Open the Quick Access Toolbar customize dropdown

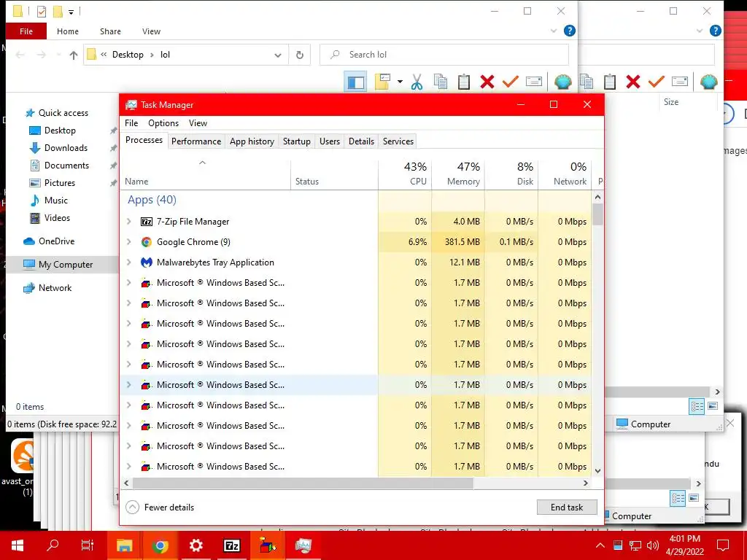point(71,12)
